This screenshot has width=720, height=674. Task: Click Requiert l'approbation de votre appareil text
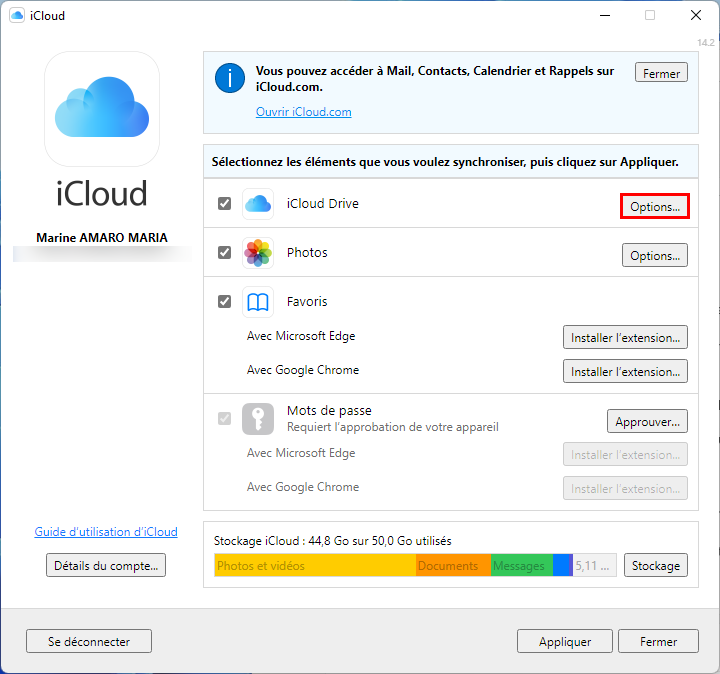[393, 427]
